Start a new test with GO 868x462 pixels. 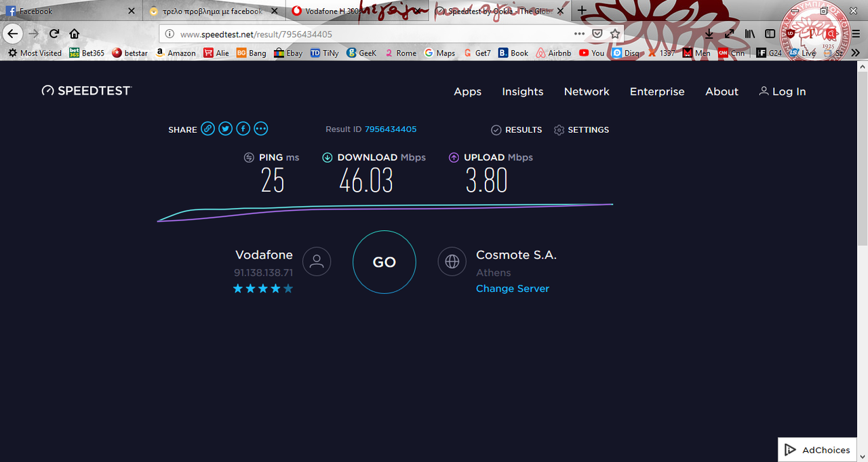(384, 262)
